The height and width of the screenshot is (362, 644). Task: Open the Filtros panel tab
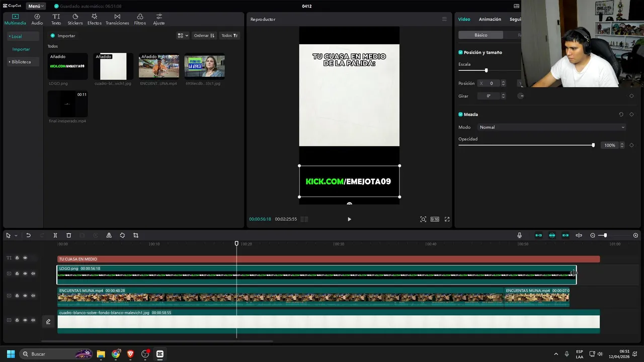pos(140,20)
